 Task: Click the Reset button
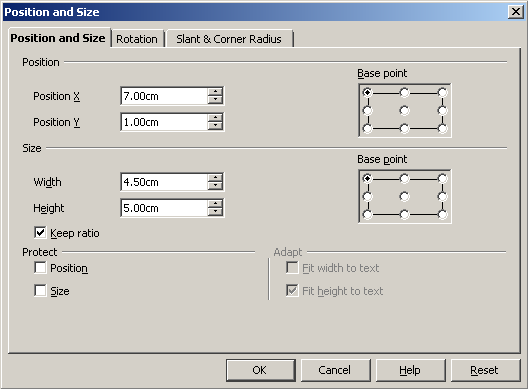pyautogui.click(x=485, y=370)
